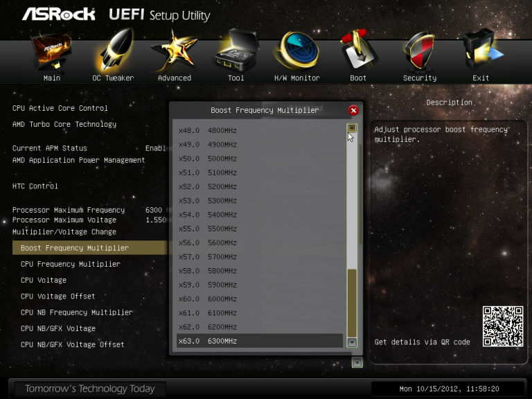Open the H/W Monitor radar icon
Viewport: 532px width, 399px height.
pyautogui.click(x=297, y=50)
